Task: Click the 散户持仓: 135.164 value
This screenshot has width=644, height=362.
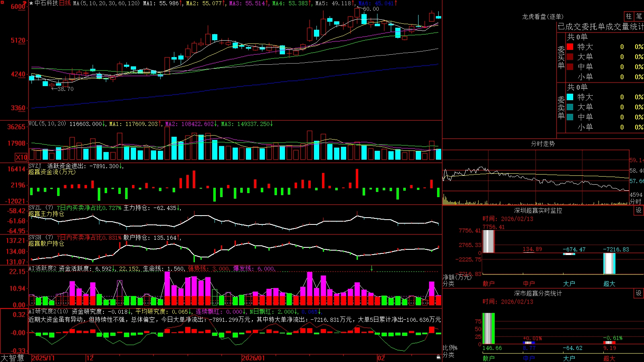Action: tap(150, 238)
